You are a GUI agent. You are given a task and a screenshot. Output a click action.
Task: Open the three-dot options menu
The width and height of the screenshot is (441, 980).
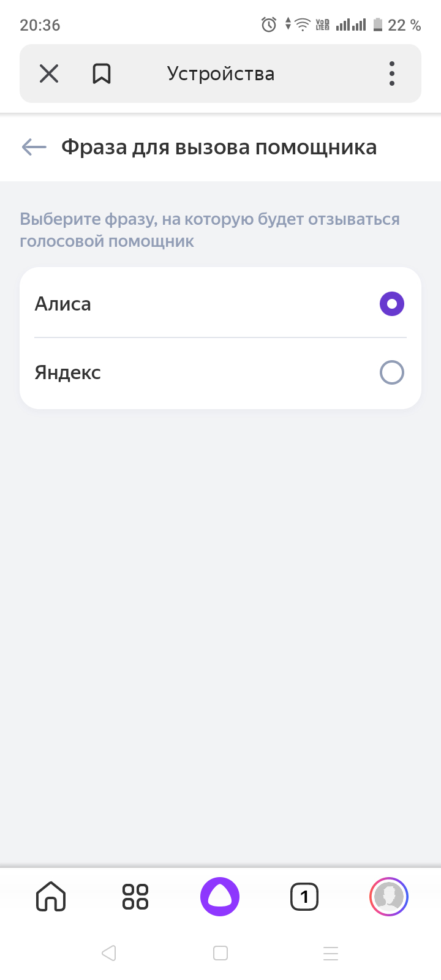pos(392,74)
